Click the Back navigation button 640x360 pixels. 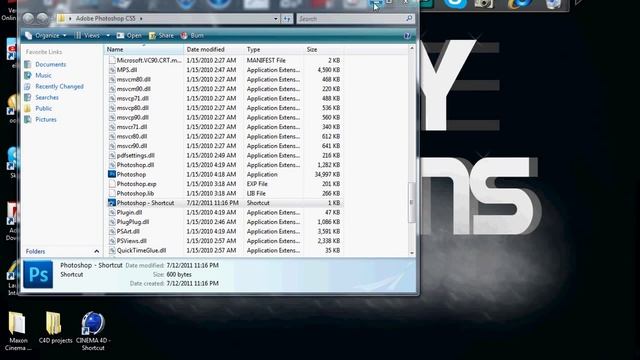pyautogui.click(x=28, y=18)
